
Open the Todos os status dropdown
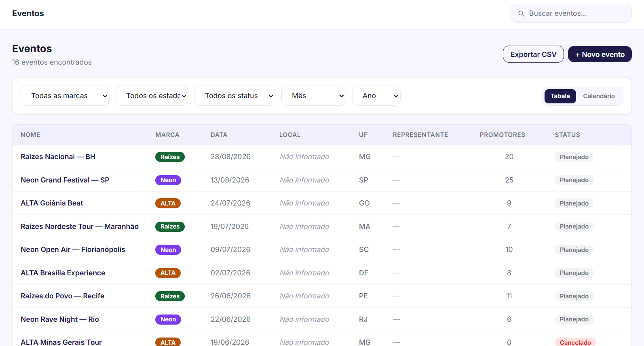point(235,96)
